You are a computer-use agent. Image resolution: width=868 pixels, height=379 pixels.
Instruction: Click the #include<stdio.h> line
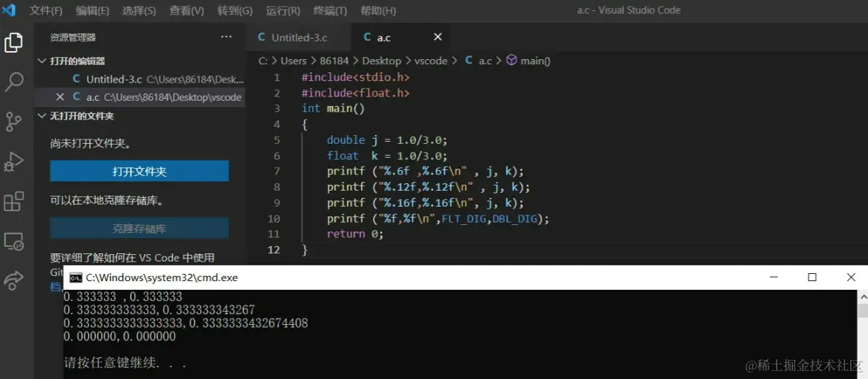click(x=355, y=77)
